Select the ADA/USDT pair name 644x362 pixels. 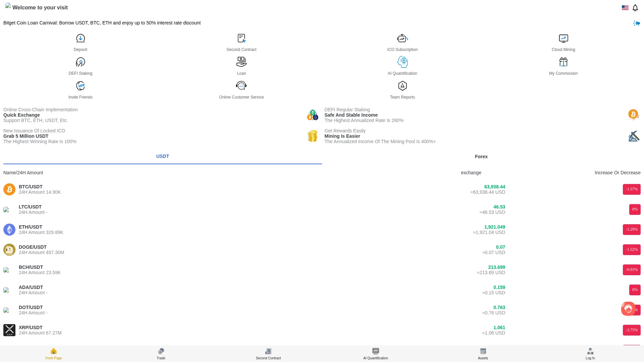tap(31, 287)
